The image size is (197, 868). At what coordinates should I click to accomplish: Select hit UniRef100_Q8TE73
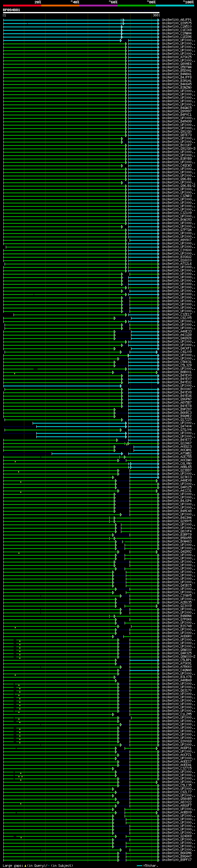pos(177,135)
